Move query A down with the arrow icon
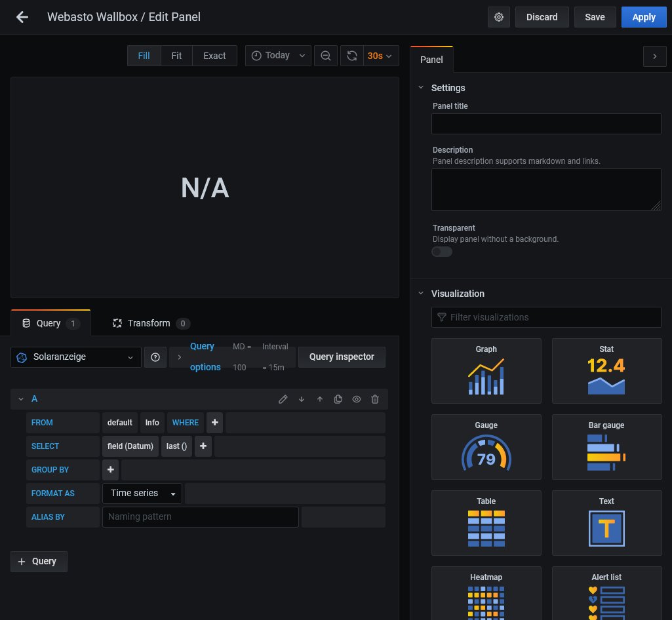The height and width of the screenshot is (620, 672). point(302,399)
